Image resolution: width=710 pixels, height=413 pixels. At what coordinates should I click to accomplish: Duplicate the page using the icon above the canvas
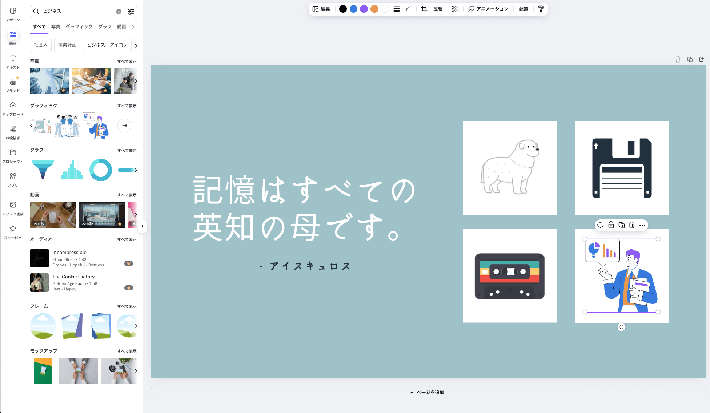(x=690, y=59)
